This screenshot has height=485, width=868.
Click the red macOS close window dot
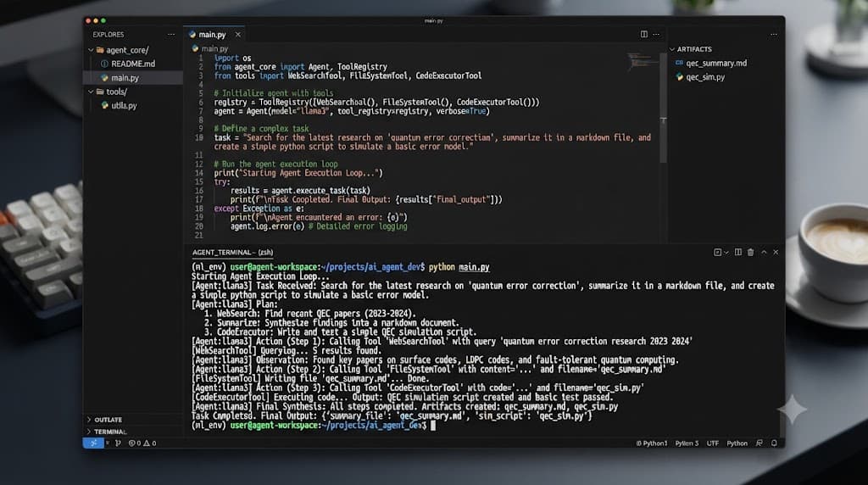[x=88, y=20]
